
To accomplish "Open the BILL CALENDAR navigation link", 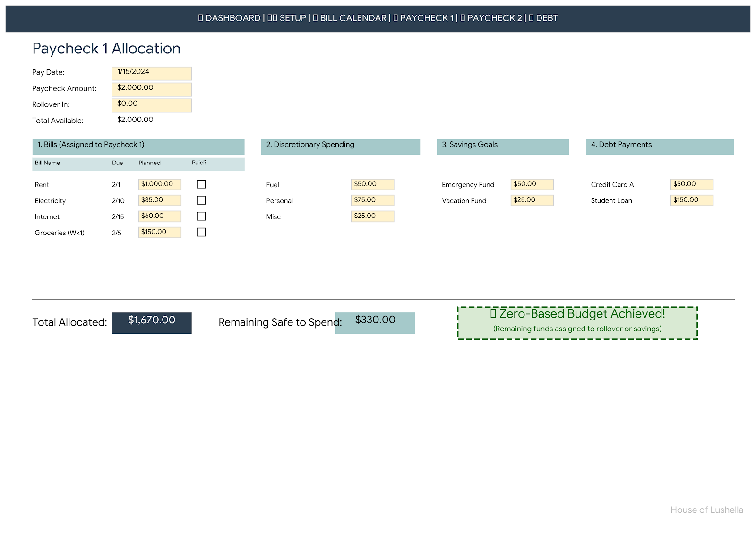I will pos(350,18).
